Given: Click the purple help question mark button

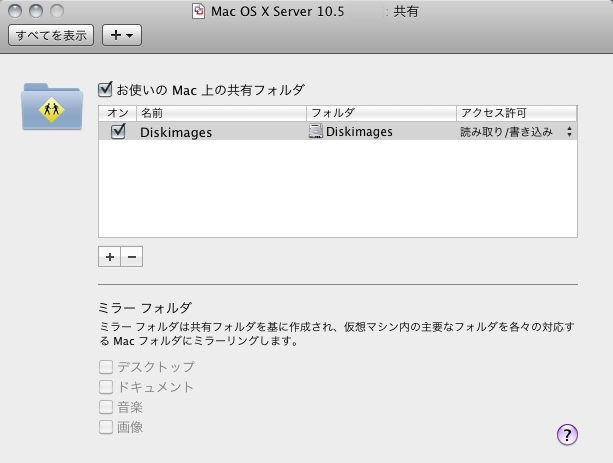Looking at the screenshot, I should 567,434.
